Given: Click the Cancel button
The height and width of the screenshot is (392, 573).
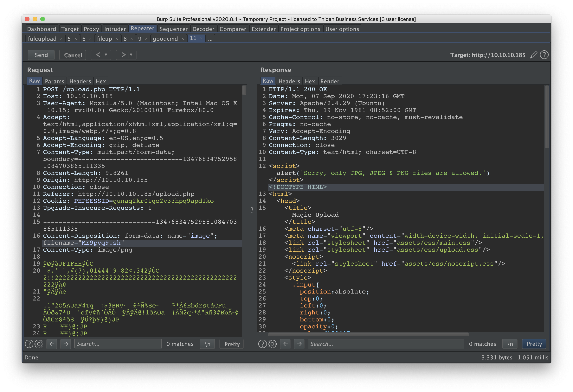Looking at the screenshot, I should click(x=73, y=55).
